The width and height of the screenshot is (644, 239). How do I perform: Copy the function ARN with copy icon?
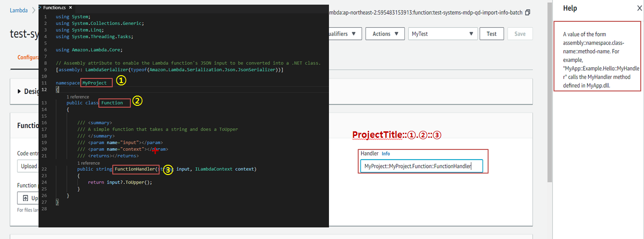point(528,13)
